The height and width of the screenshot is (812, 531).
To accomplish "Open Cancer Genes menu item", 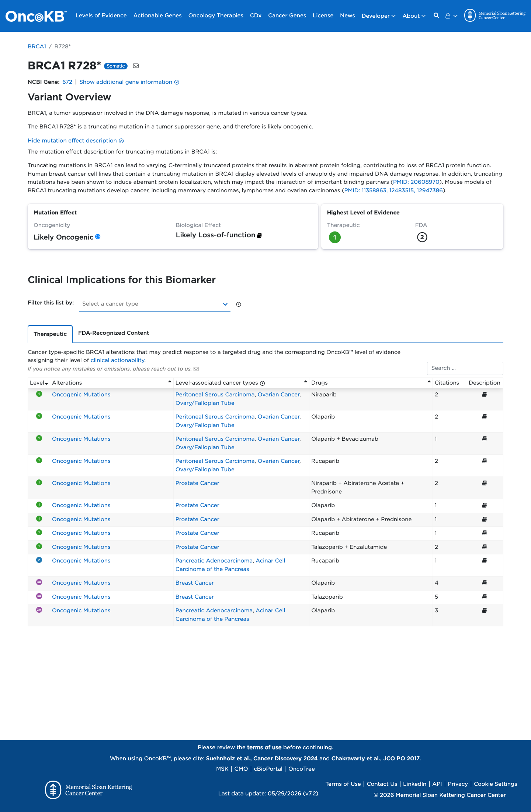I will pyautogui.click(x=287, y=16).
